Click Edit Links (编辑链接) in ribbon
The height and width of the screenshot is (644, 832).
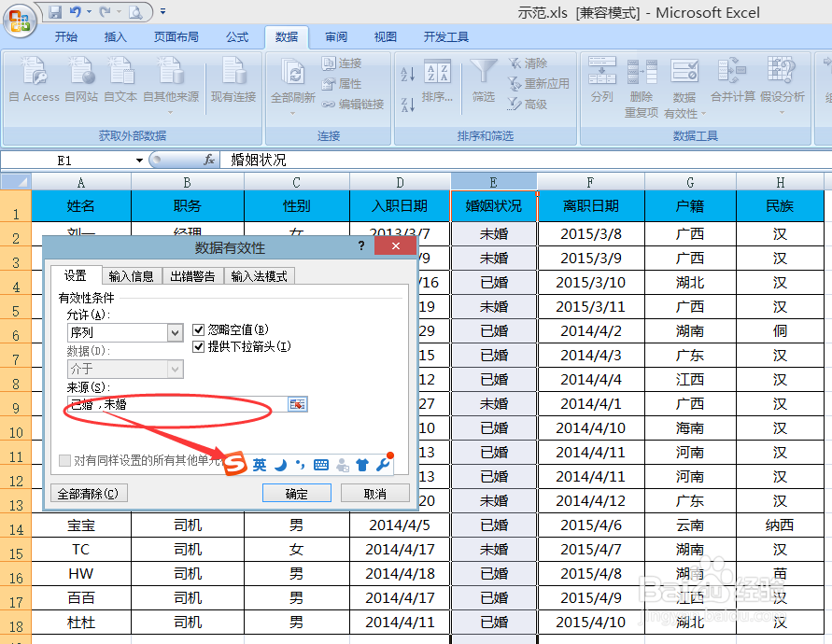point(353,105)
